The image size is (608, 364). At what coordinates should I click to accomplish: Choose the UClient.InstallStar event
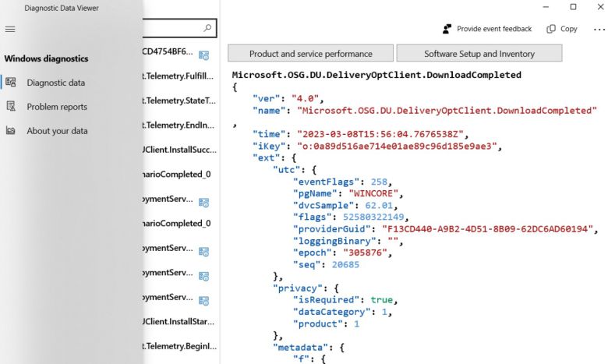pos(180,321)
